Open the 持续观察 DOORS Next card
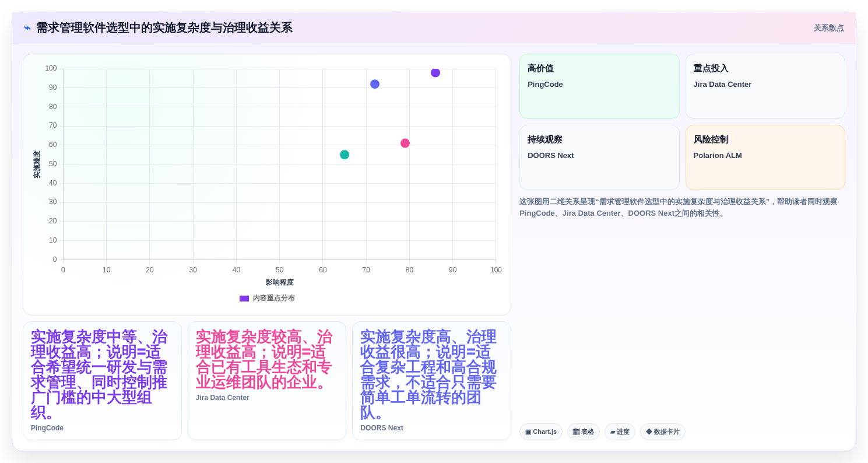This screenshot has width=868, height=463. [599, 157]
